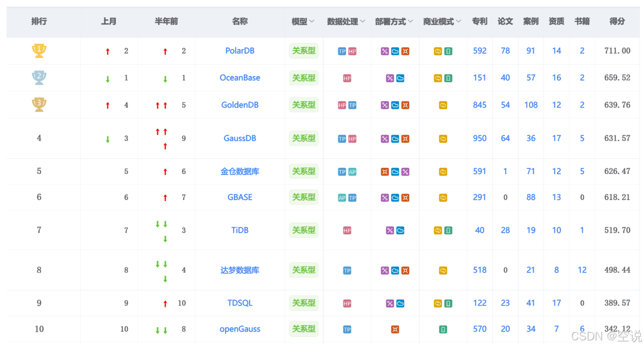This screenshot has height=347, width=644.
Task: Click the score 711.00
Action: pyautogui.click(x=617, y=51)
